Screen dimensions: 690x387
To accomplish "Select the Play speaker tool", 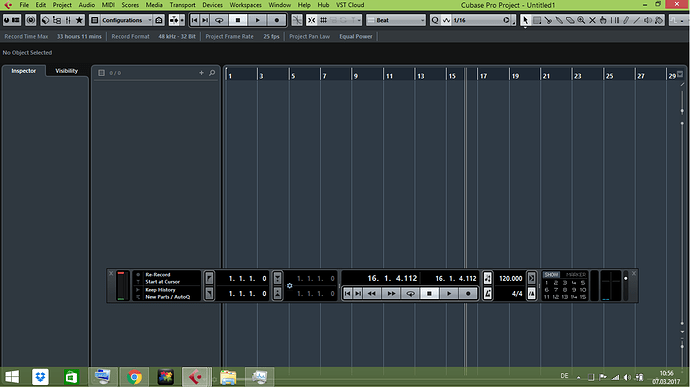I will (x=647, y=20).
